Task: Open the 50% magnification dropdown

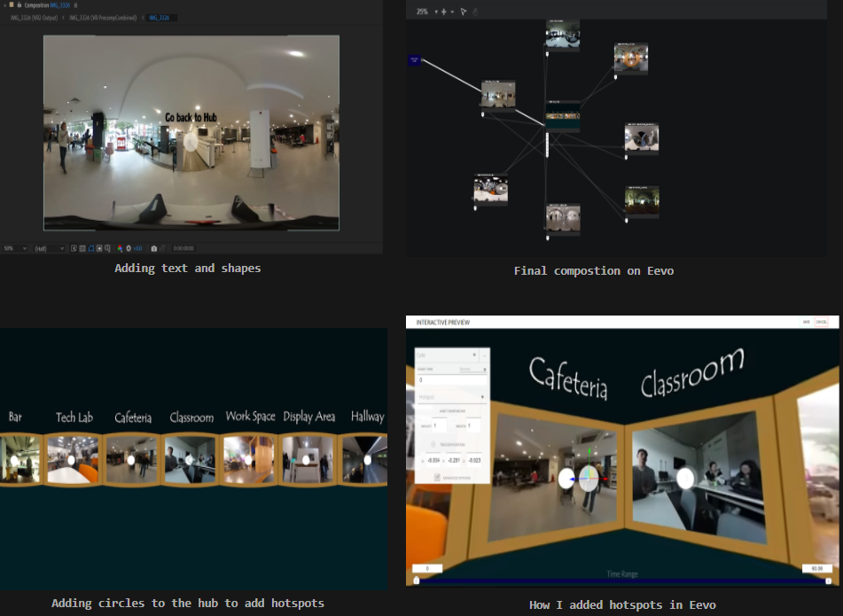Action: [14, 248]
